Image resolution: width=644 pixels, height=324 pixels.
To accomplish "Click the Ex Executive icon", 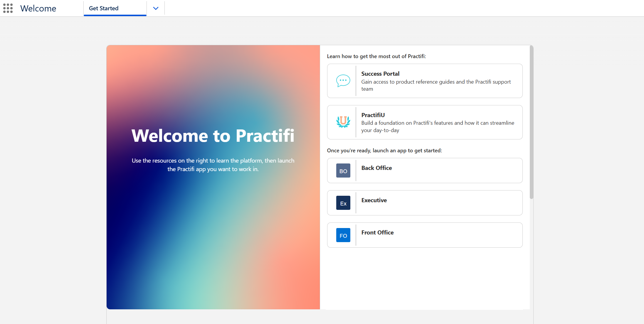I will (x=343, y=203).
